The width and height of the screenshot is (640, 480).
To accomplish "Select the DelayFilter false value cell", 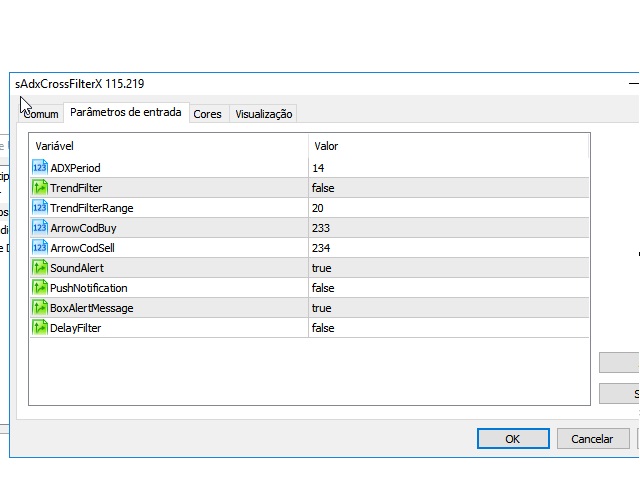I will coord(448,328).
